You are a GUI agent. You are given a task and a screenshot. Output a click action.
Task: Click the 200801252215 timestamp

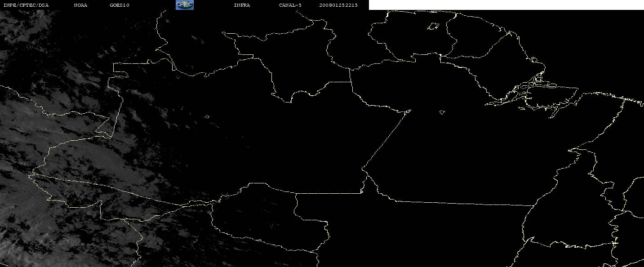(x=338, y=5)
